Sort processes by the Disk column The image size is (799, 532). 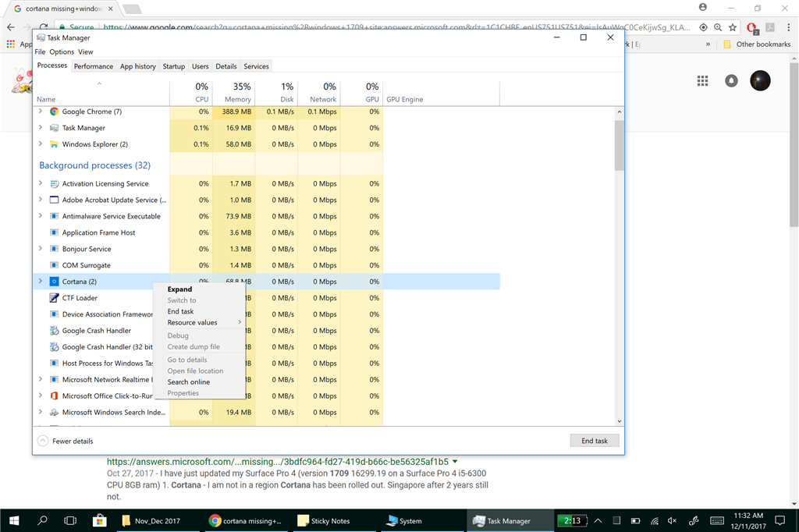click(x=277, y=92)
